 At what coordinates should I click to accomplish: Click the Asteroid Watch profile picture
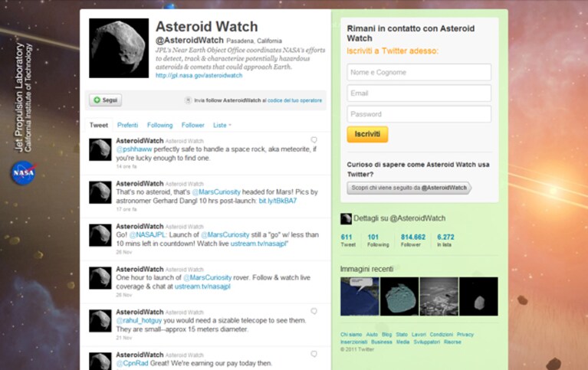tap(119, 48)
